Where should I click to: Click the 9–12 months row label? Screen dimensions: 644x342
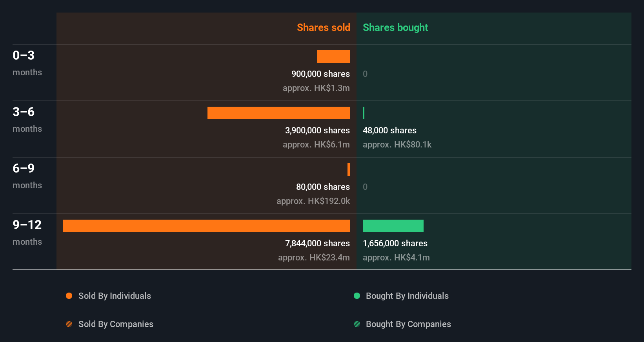[x=27, y=232]
